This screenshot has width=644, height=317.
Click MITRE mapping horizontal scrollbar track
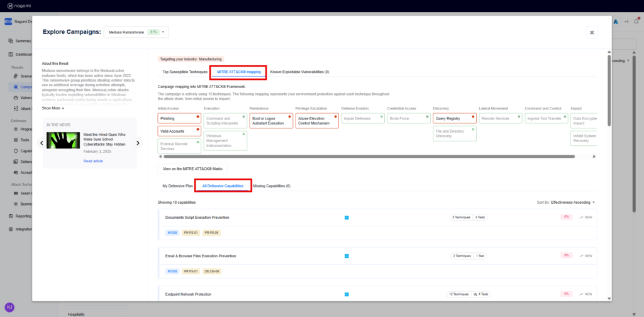click(377, 157)
